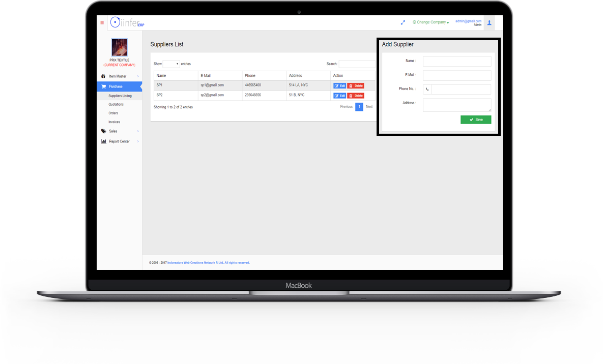Select phone cell 446565400
Viewport: 603px width, 364px height.
click(x=264, y=85)
